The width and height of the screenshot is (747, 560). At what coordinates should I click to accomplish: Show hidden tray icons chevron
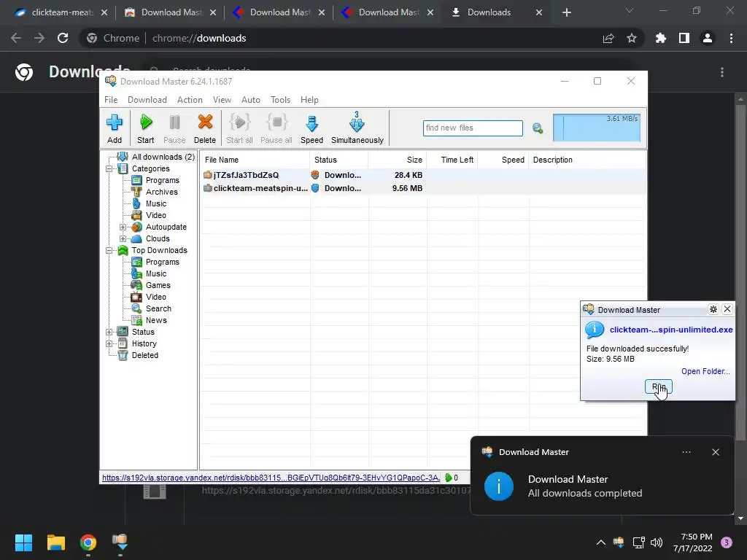[601, 542]
